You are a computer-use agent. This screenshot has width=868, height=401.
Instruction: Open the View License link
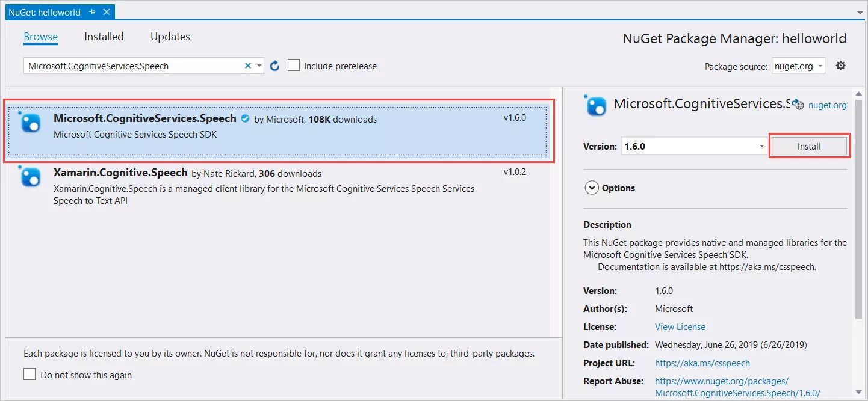click(x=680, y=327)
